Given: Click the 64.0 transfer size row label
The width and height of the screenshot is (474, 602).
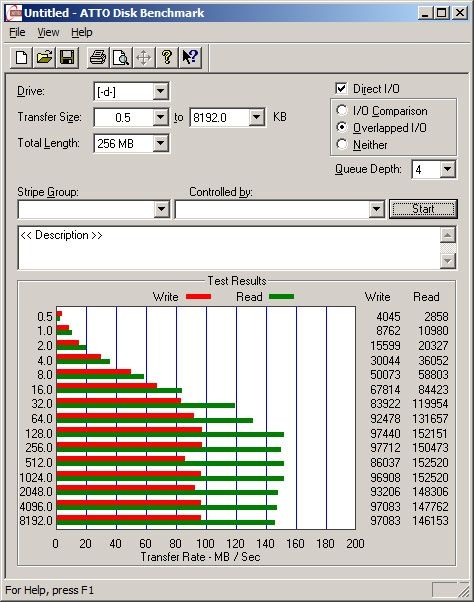Looking at the screenshot, I should 41,418.
